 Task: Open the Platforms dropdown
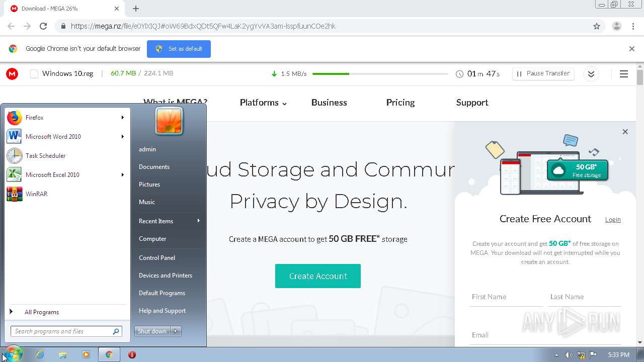point(263,103)
